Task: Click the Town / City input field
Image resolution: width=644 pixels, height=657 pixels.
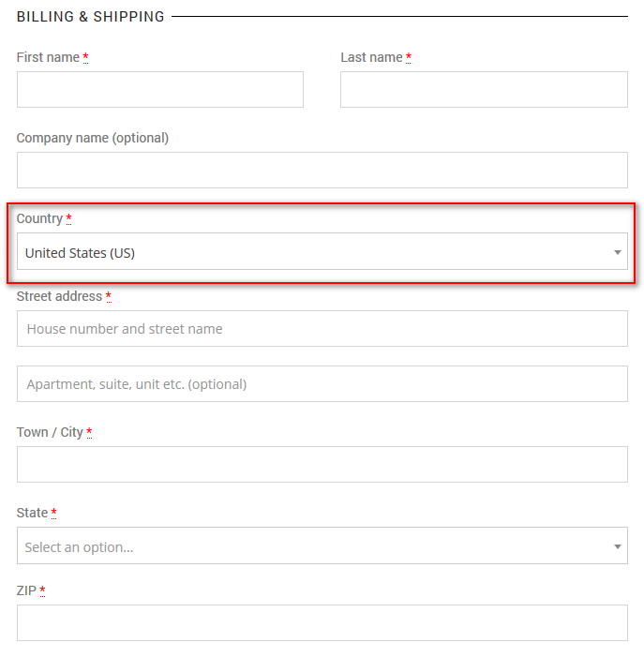Action: (x=322, y=465)
